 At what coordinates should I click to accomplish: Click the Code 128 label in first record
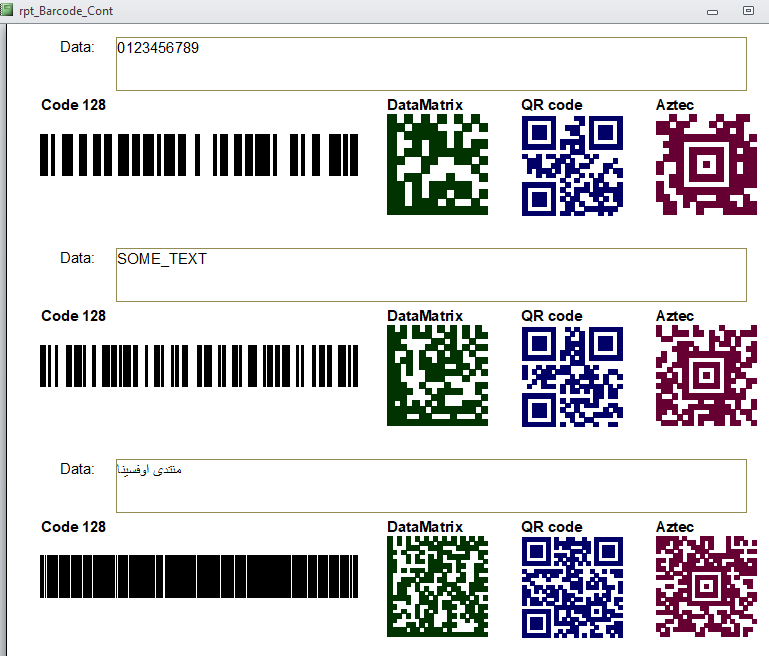tap(74, 105)
